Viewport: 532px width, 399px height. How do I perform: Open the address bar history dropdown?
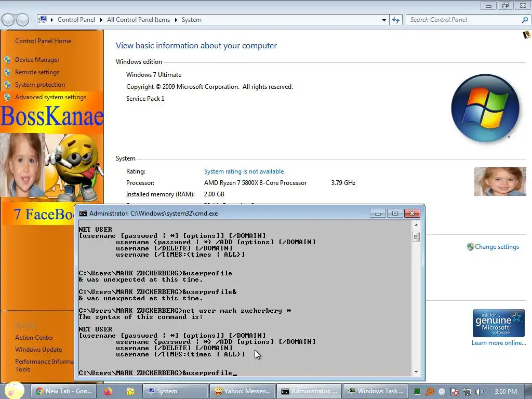click(x=384, y=20)
